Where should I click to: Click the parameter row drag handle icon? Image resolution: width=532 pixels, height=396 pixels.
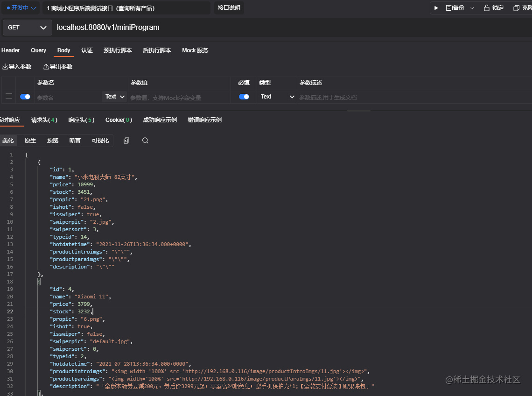click(8, 97)
